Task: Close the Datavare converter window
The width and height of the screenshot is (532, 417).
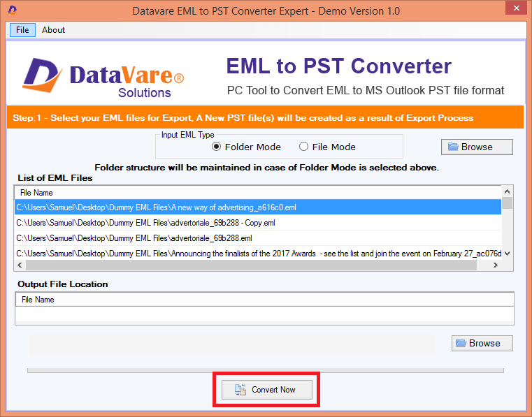Action: coord(516,8)
